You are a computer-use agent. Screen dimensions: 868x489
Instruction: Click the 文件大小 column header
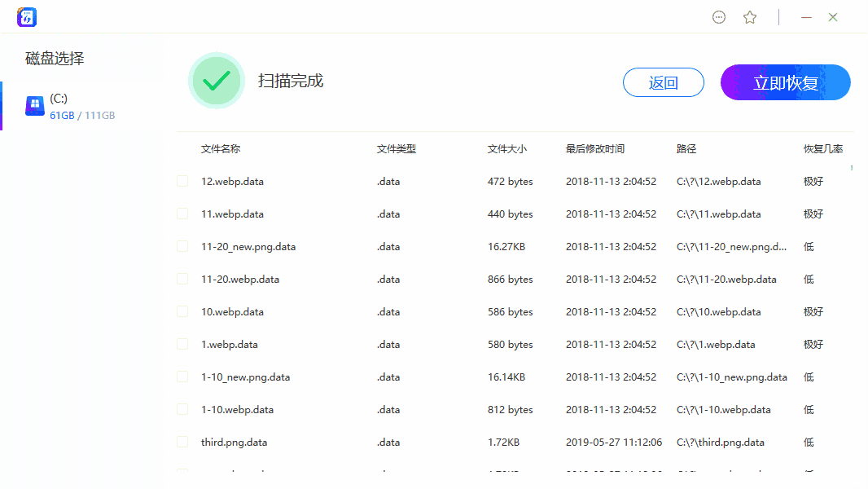[x=506, y=148]
